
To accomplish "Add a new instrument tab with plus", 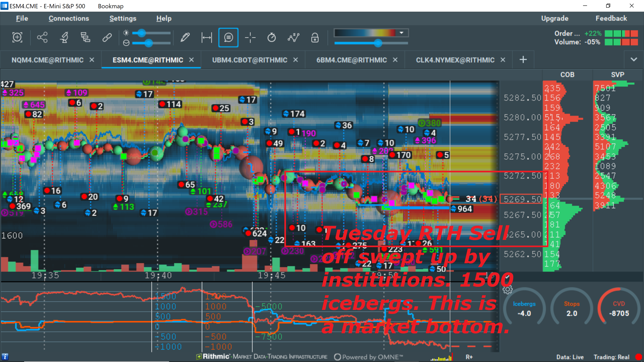I will click(x=523, y=60).
